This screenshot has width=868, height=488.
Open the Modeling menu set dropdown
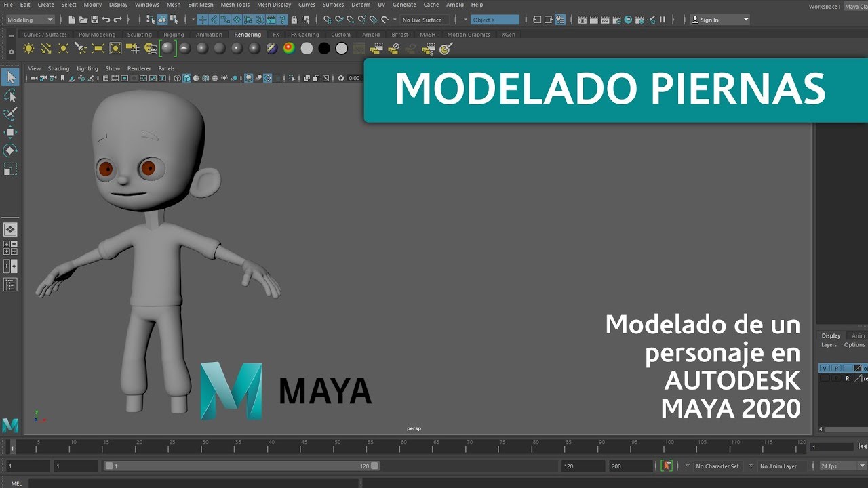click(30, 20)
